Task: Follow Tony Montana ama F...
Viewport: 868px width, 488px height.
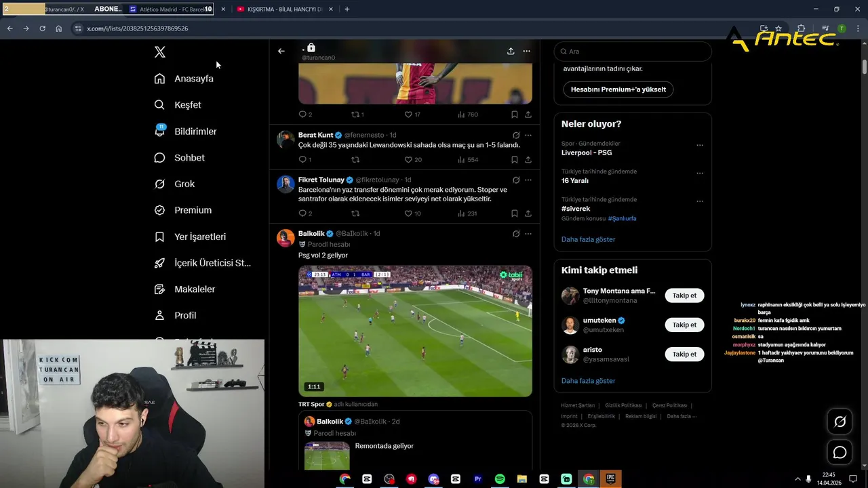Action: [x=684, y=296]
